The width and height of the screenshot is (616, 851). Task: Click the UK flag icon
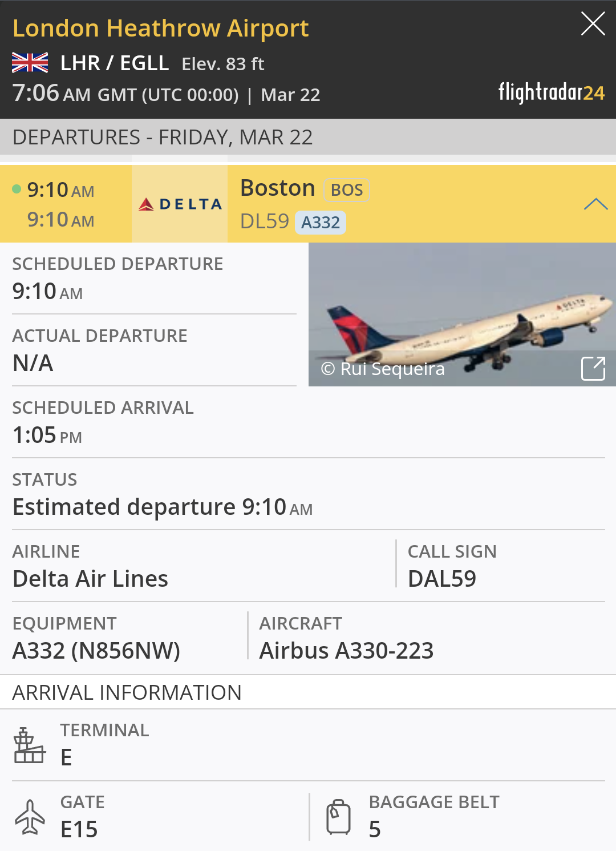30,63
